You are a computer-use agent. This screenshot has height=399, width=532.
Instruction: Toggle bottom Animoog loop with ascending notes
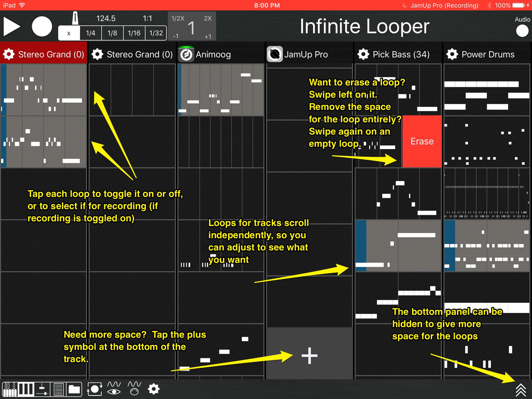click(x=221, y=350)
